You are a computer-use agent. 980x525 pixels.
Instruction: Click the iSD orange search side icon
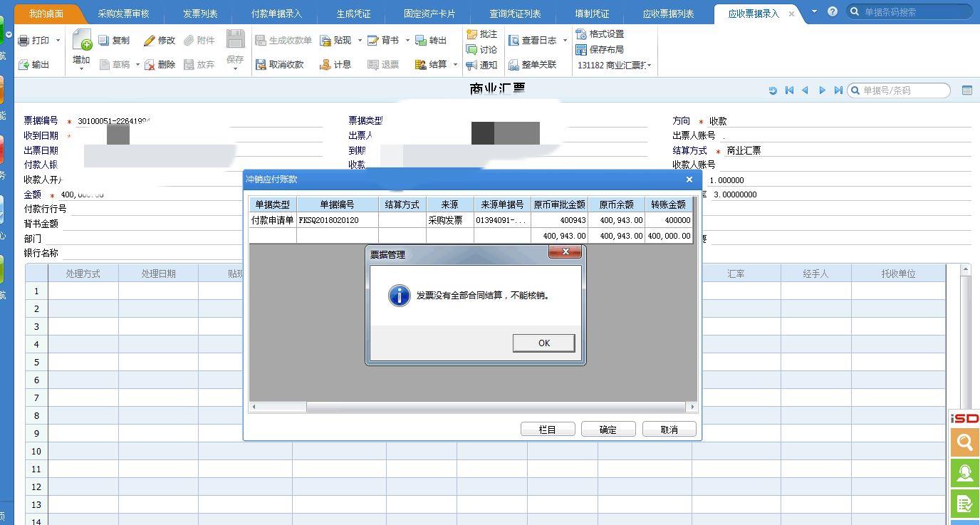click(965, 442)
